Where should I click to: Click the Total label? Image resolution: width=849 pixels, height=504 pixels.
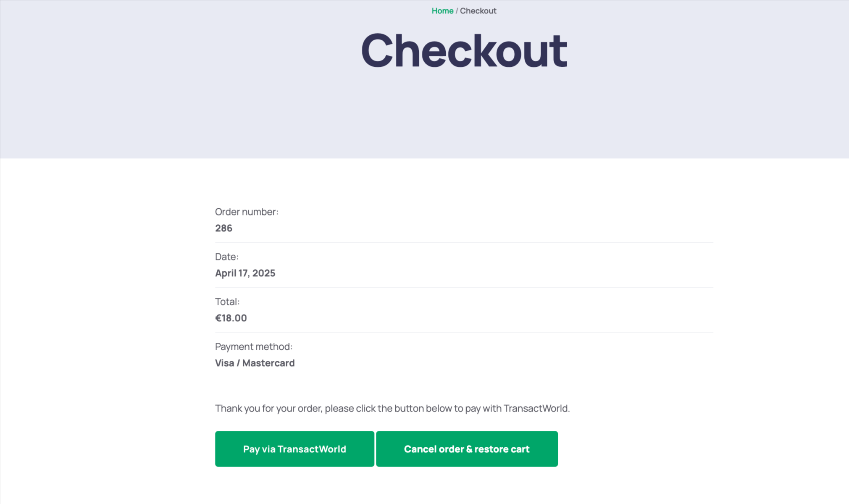pyautogui.click(x=227, y=302)
